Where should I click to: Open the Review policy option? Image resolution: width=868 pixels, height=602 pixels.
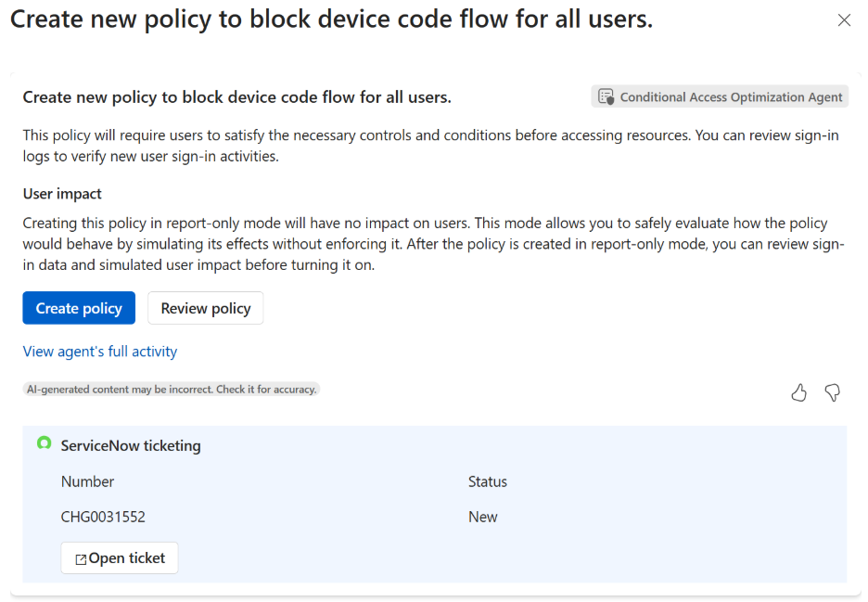coord(206,309)
